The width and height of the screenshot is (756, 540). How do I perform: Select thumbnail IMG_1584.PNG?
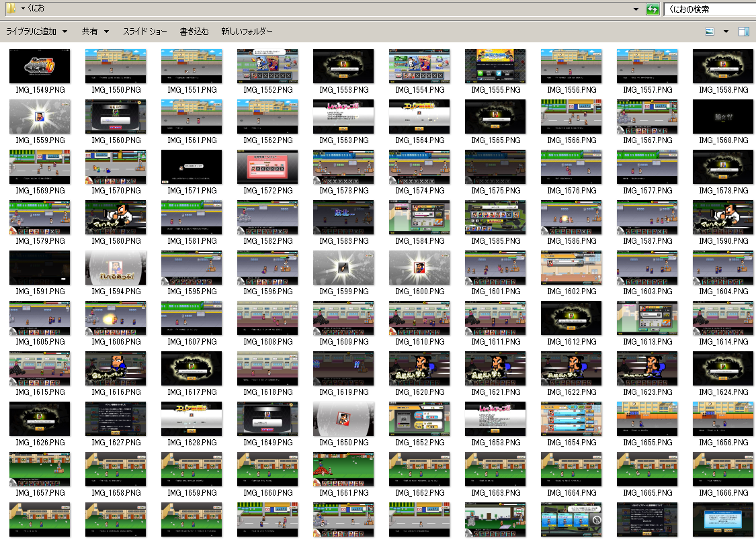point(419,217)
